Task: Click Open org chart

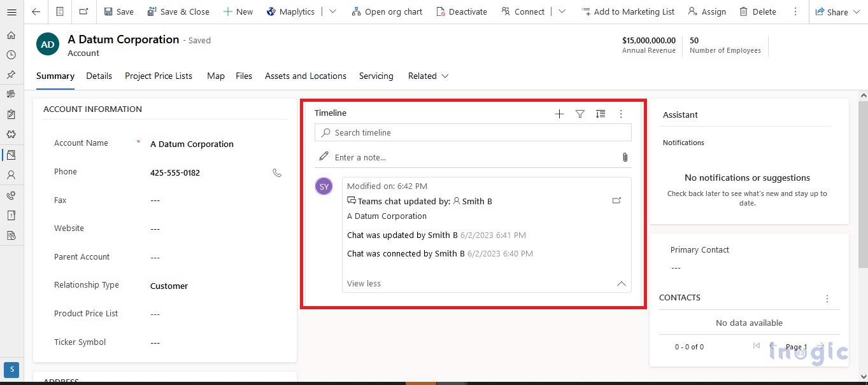Action: click(x=387, y=11)
